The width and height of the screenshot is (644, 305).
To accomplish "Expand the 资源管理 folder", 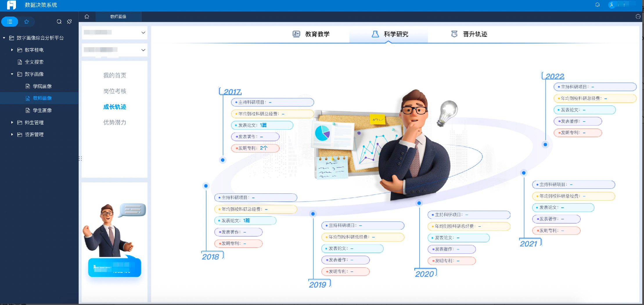I will coord(12,135).
